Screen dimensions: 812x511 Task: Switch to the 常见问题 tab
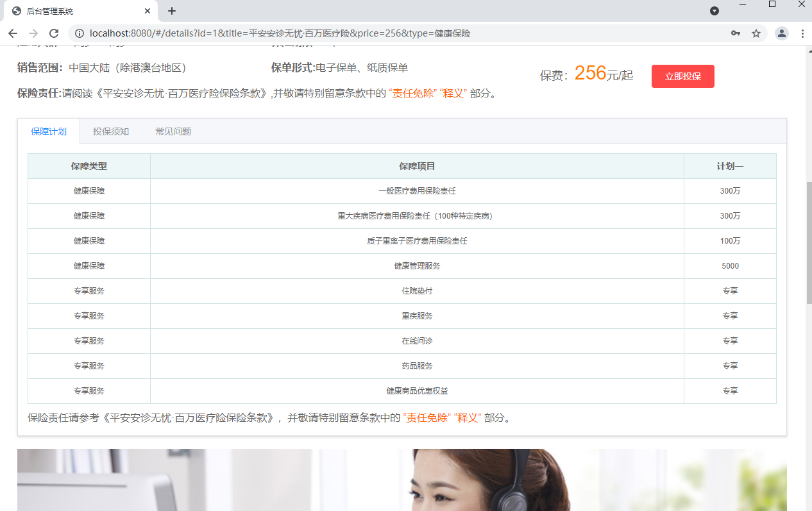pos(173,131)
